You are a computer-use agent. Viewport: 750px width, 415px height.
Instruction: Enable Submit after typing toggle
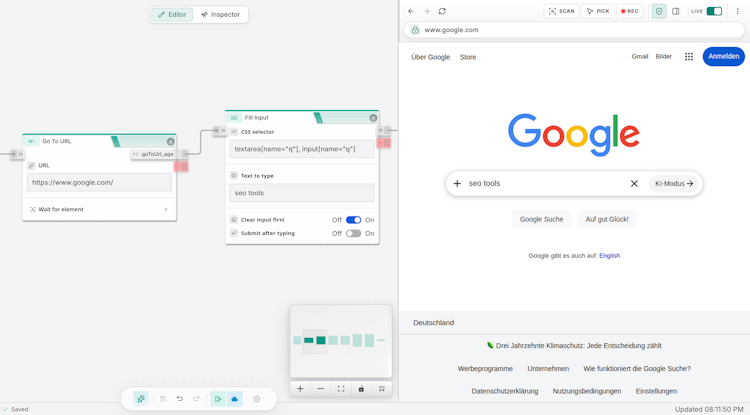pos(353,233)
